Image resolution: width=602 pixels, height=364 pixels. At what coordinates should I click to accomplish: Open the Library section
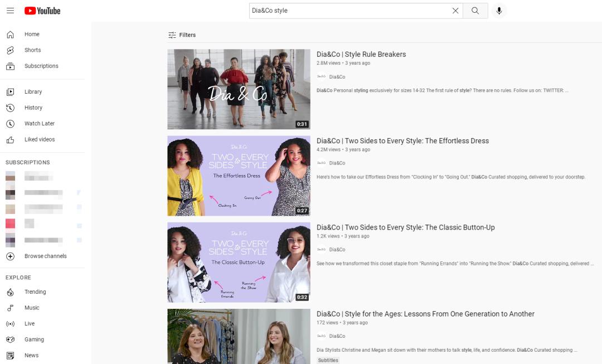click(x=33, y=92)
